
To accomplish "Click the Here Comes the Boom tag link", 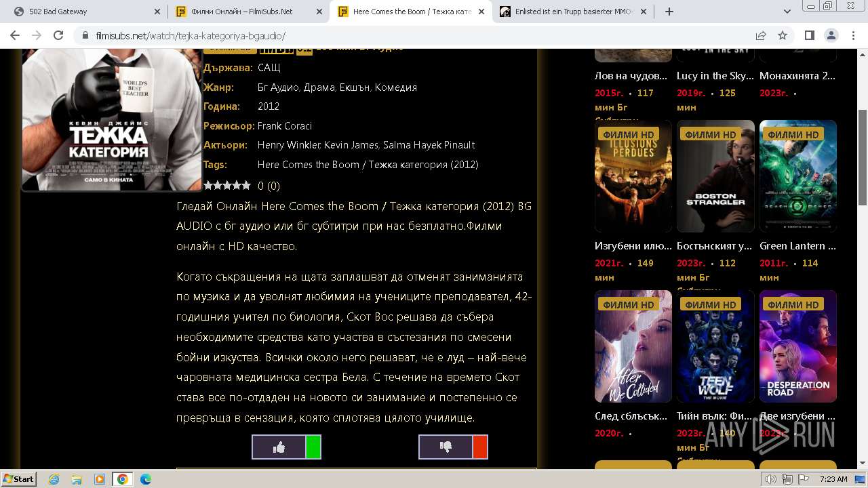I will click(368, 165).
